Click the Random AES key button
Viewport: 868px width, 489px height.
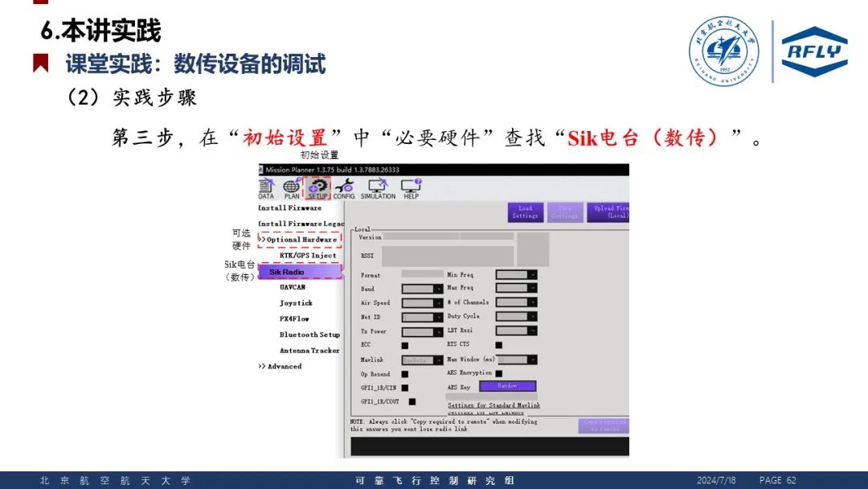coord(507,387)
